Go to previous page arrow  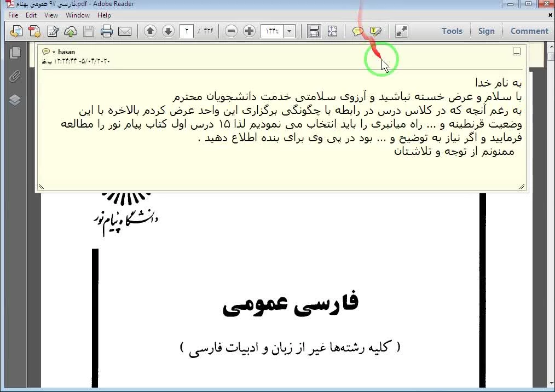[x=151, y=31]
